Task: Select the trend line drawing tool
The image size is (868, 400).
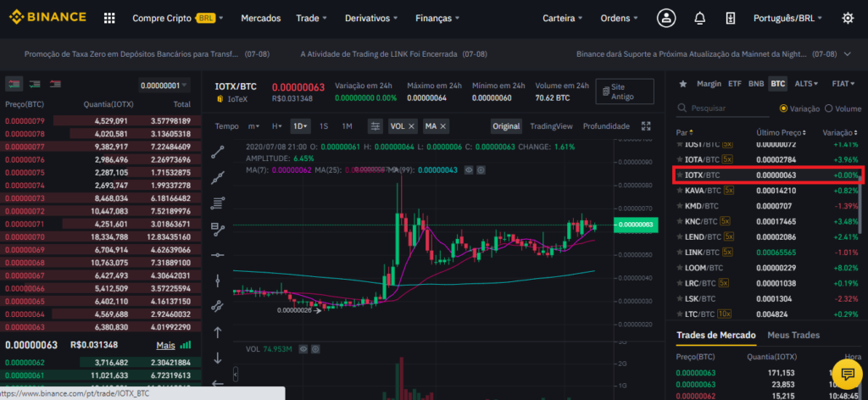Action: (x=218, y=153)
